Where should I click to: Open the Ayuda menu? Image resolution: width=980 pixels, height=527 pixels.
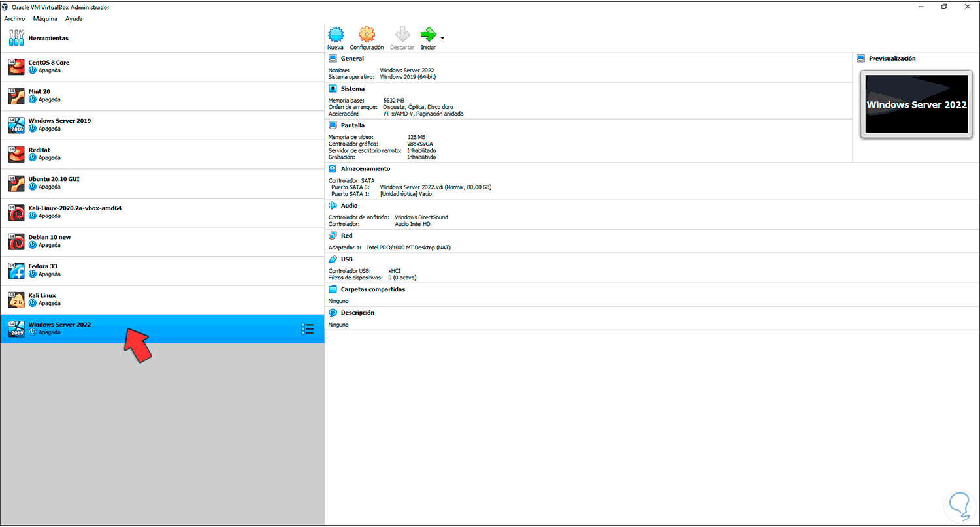[x=74, y=19]
